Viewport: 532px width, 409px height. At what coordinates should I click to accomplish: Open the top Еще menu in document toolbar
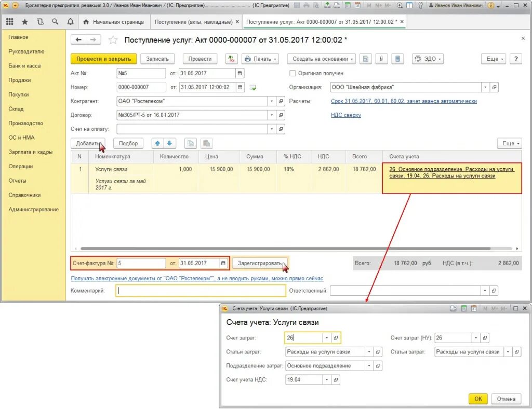pyautogui.click(x=494, y=59)
